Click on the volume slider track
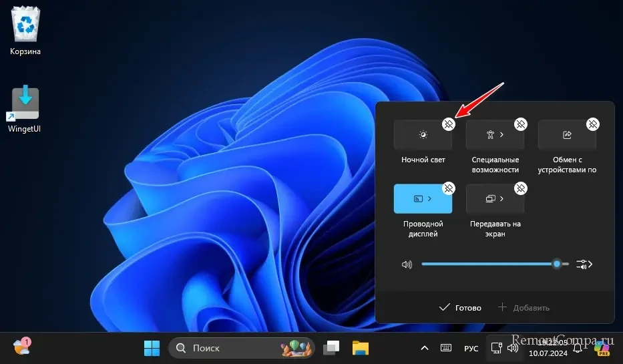Screen dimensions: 623x364 coord(487,264)
